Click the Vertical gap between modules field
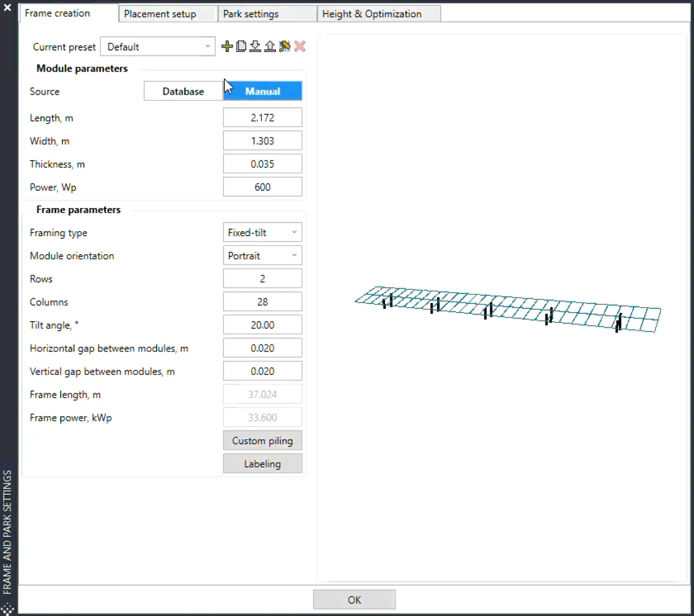 [x=262, y=371]
